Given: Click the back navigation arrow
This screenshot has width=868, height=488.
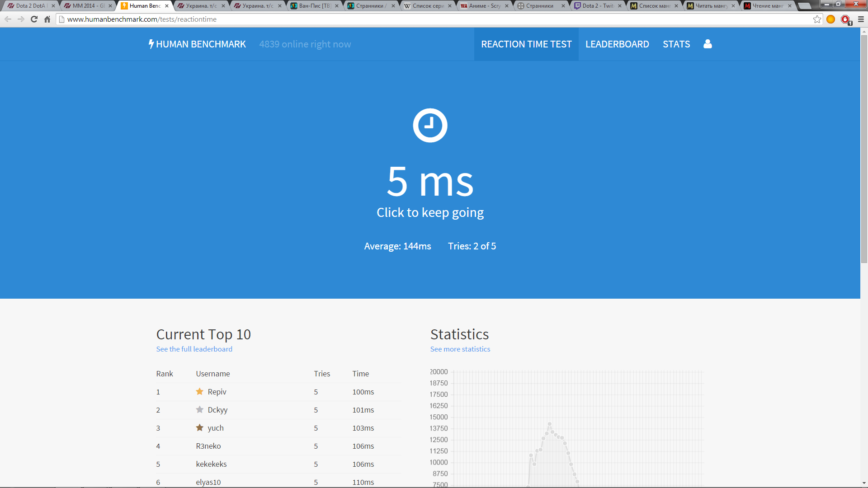Looking at the screenshot, I should coord(8,19).
